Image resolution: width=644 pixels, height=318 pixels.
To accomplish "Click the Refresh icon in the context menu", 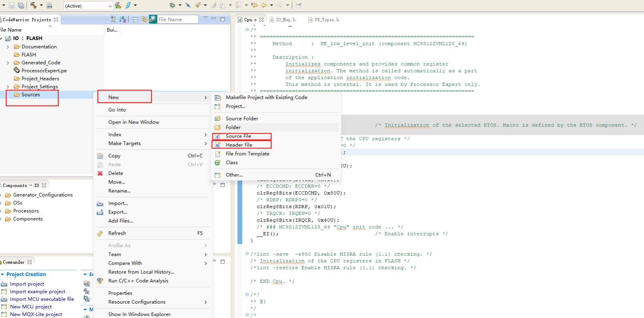I will point(100,233).
